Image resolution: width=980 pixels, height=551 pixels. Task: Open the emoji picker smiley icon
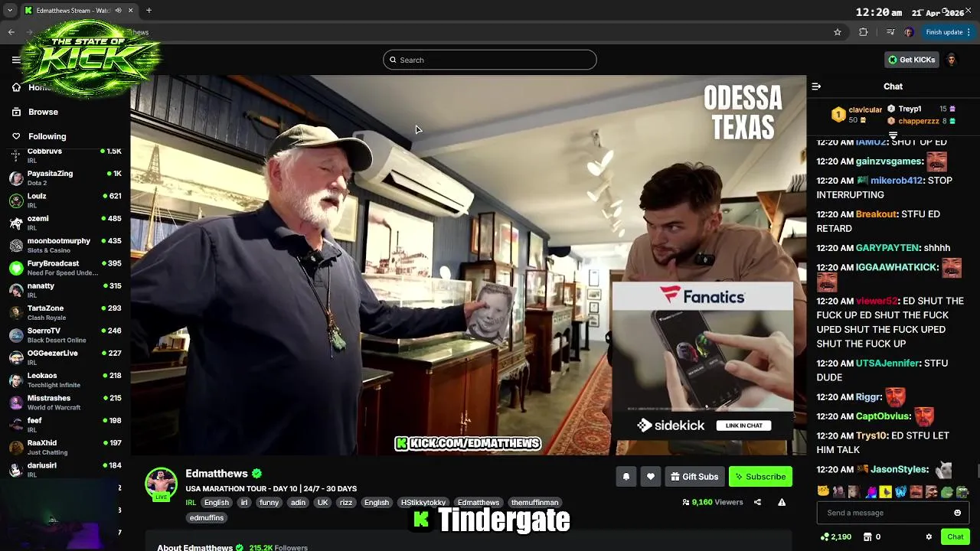tap(957, 513)
